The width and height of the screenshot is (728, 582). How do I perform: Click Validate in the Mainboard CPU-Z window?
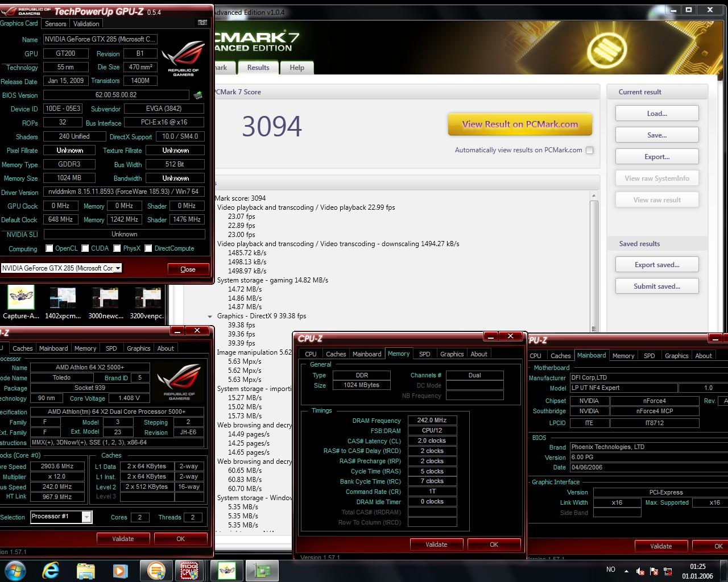click(661, 546)
